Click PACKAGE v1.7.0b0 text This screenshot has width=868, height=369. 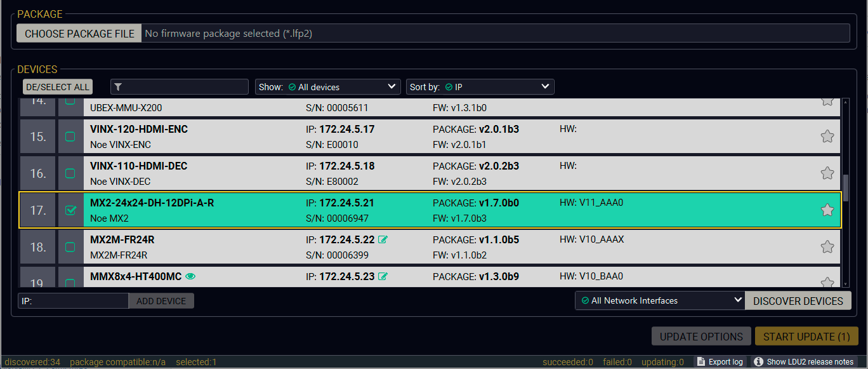[x=476, y=203]
